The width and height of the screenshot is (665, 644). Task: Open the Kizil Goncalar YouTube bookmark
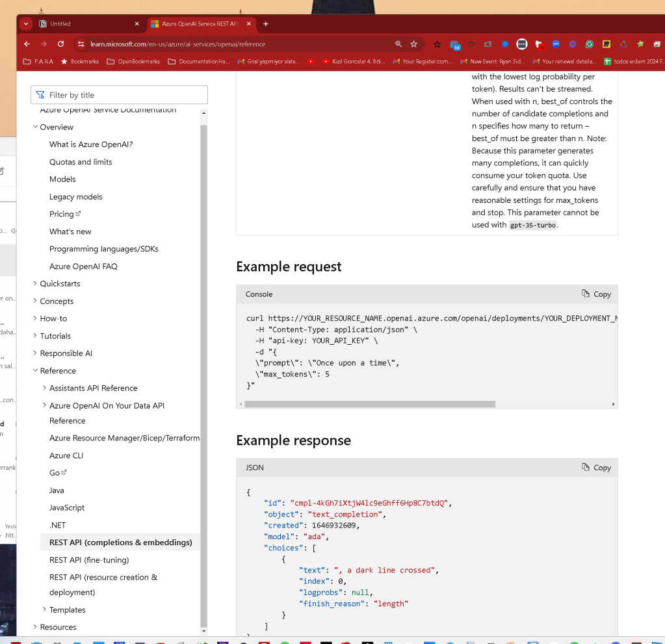coord(354,62)
